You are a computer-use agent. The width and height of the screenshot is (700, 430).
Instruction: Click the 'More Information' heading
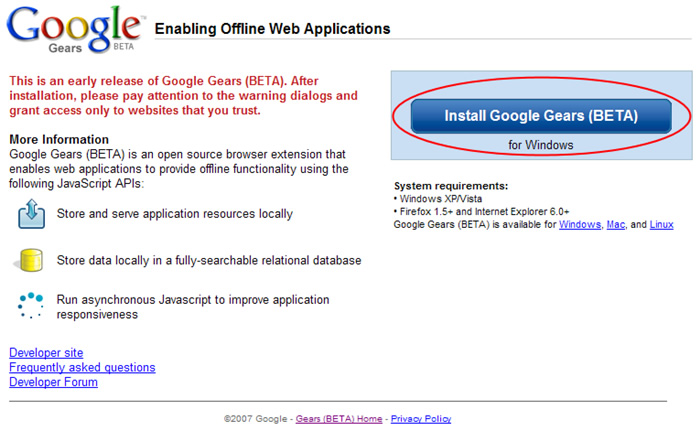59,139
